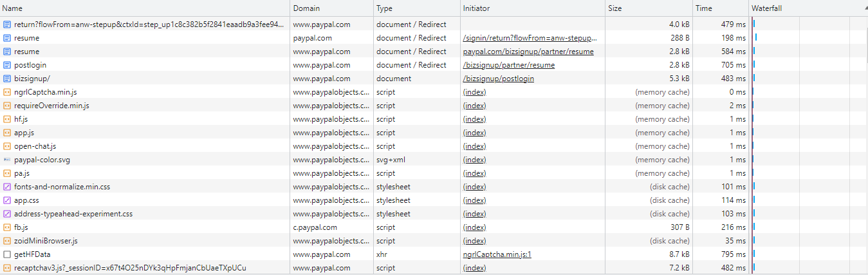Open the ngrlCaptcha.min.js:1 initiator link
The height and width of the screenshot is (275, 868).
point(497,254)
